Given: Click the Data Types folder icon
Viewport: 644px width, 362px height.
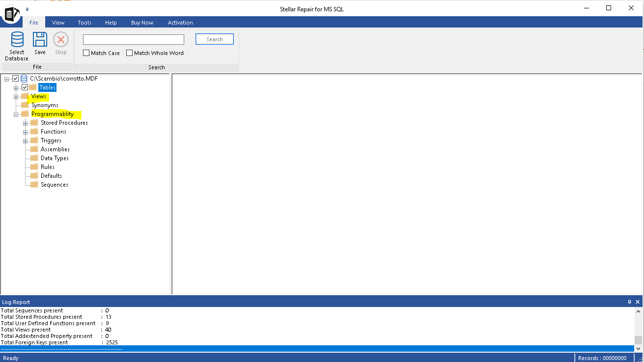Looking at the screenshot, I should click(34, 158).
